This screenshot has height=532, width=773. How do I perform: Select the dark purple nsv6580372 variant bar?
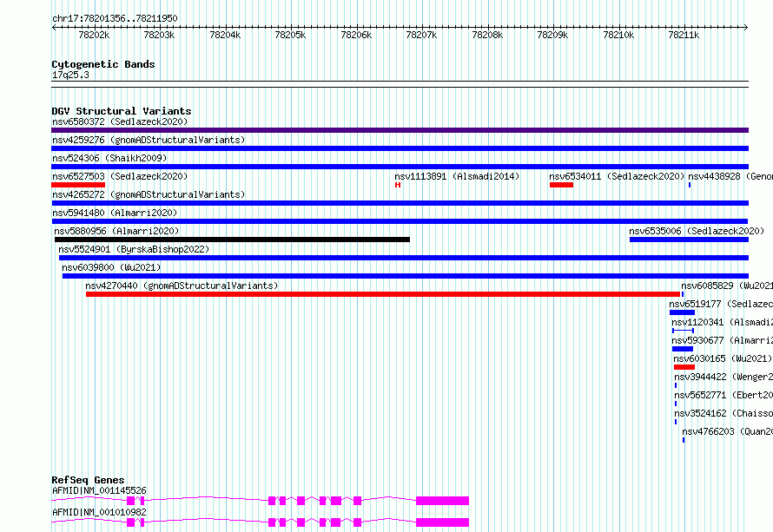(x=400, y=130)
